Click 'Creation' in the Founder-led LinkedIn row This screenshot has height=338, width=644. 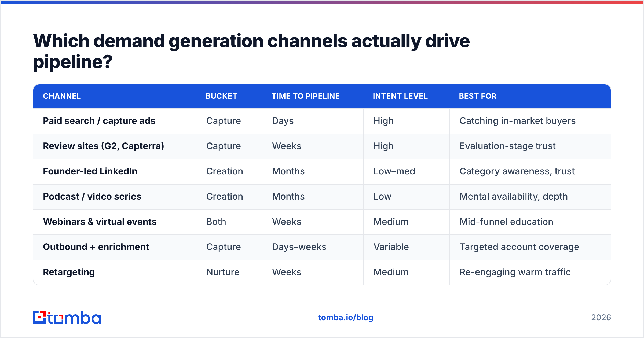[225, 171]
